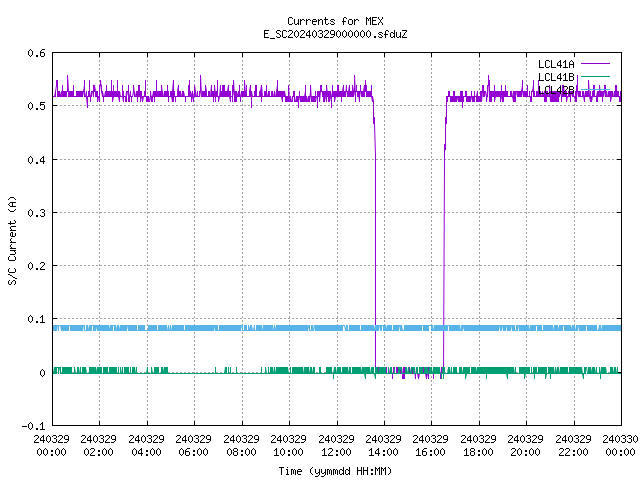This screenshot has height=480, width=640.
Task: Click the LCL42B legend label
Action: tap(556, 90)
